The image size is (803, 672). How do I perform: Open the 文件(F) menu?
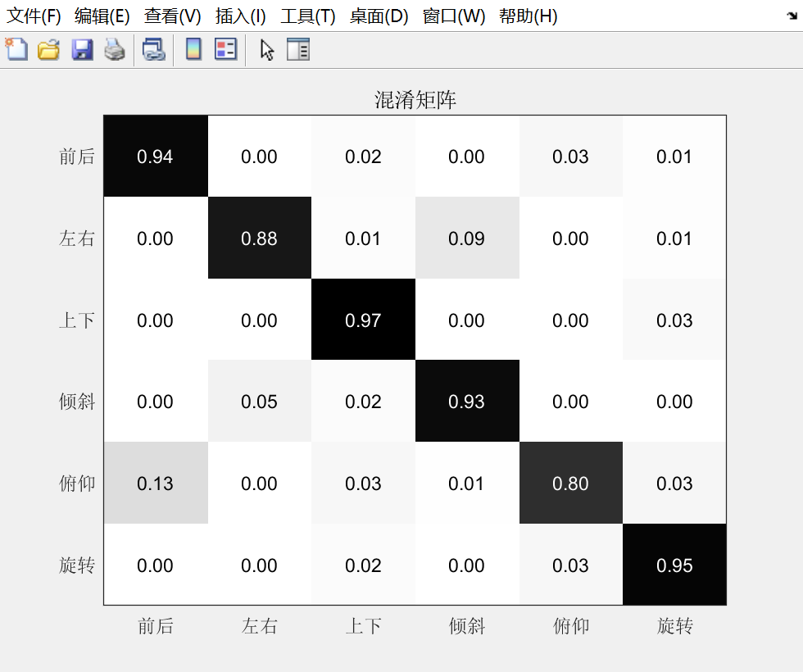tap(34, 16)
